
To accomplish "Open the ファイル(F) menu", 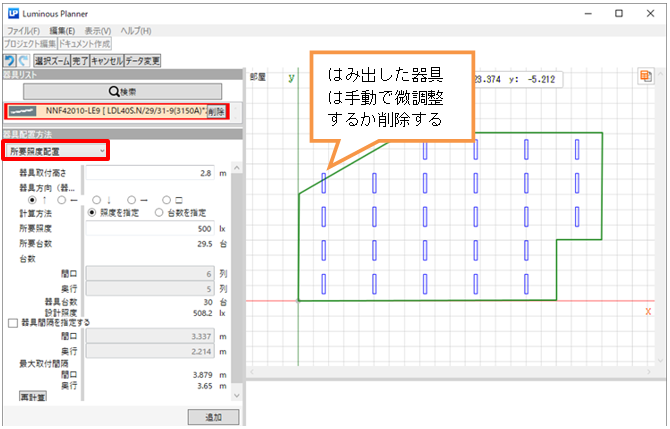I will (x=24, y=31).
